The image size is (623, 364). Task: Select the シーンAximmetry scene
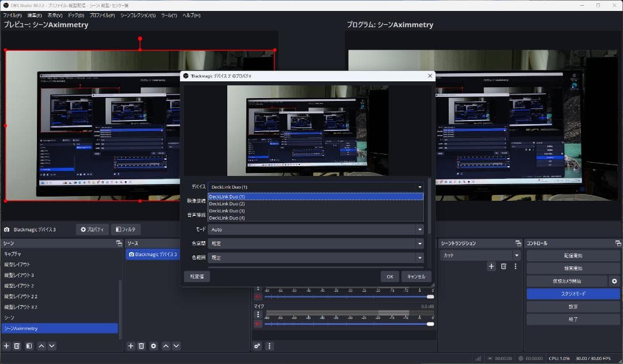tap(59, 328)
